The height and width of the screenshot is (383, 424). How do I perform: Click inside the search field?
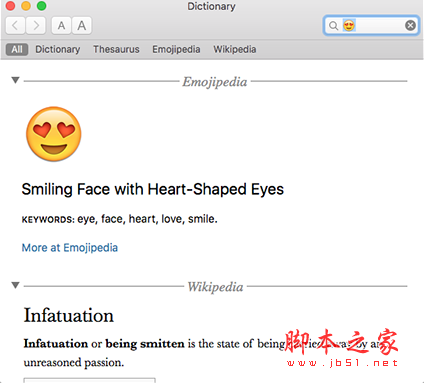coord(371,25)
